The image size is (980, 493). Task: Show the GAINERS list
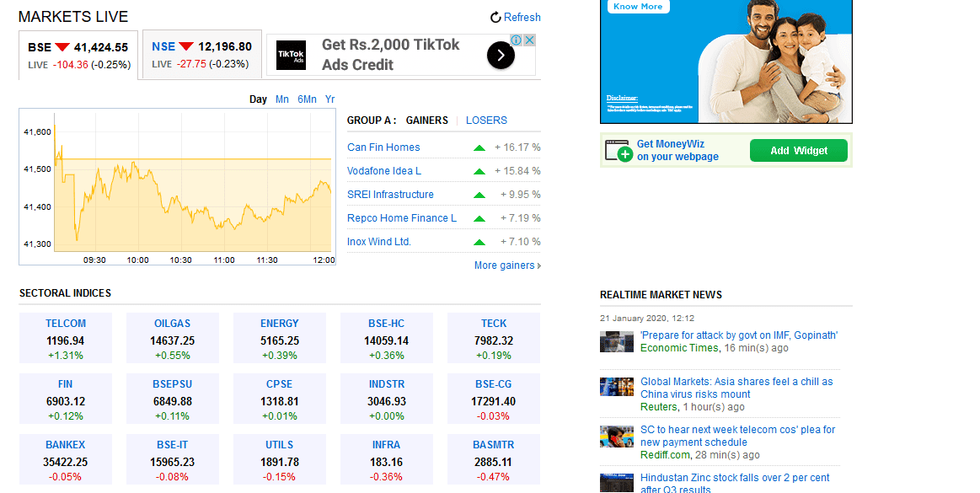[427, 121]
